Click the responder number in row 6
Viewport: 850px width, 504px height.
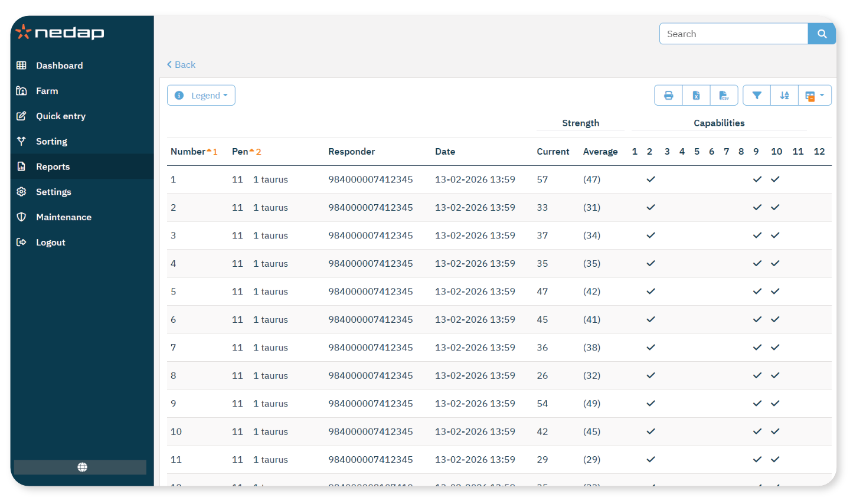click(371, 320)
